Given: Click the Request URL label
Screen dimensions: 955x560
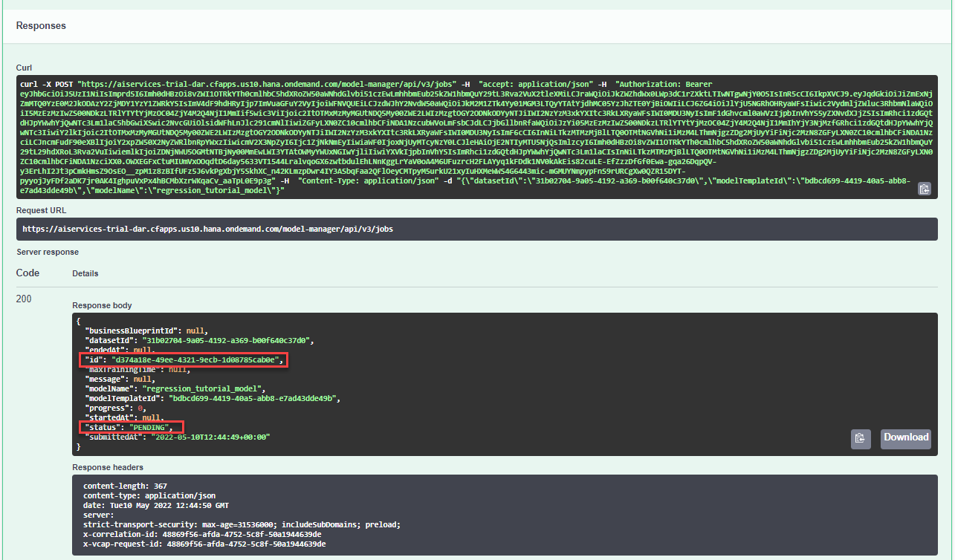Looking at the screenshot, I should [x=42, y=211].
